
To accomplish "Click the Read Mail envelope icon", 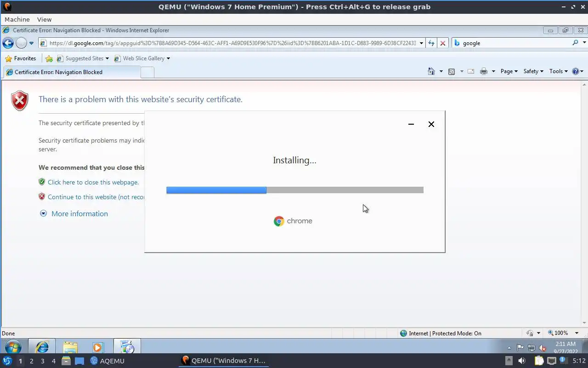I will [471, 71].
